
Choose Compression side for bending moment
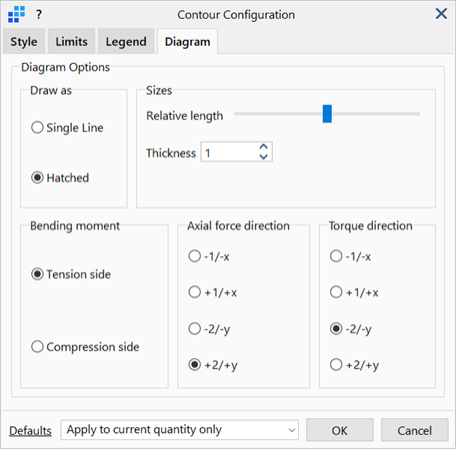pyautogui.click(x=37, y=346)
